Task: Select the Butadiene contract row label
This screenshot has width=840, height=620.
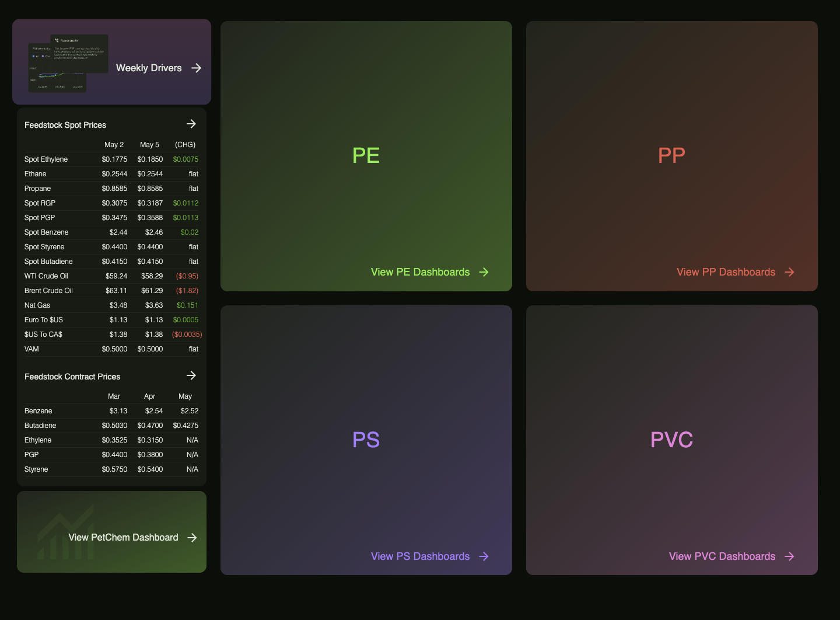Action: tap(40, 426)
